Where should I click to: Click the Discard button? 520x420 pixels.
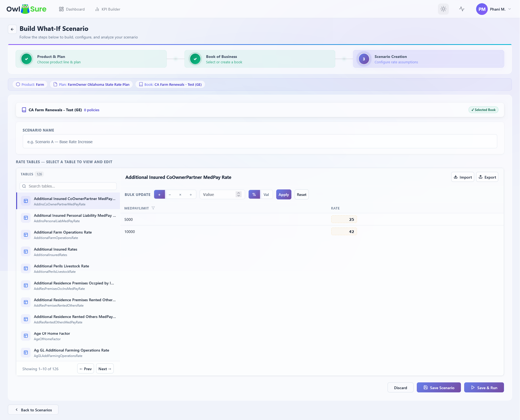(x=400, y=388)
